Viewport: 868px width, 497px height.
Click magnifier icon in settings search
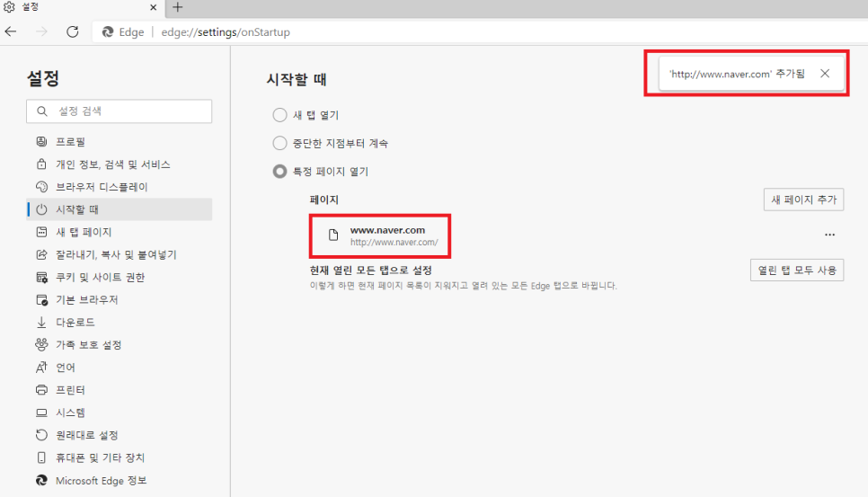coord(42,111)
